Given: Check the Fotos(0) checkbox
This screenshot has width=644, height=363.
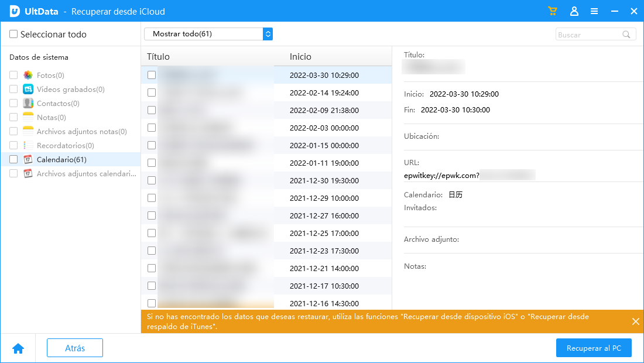Looking at the screenshot, I should [13, 75].
